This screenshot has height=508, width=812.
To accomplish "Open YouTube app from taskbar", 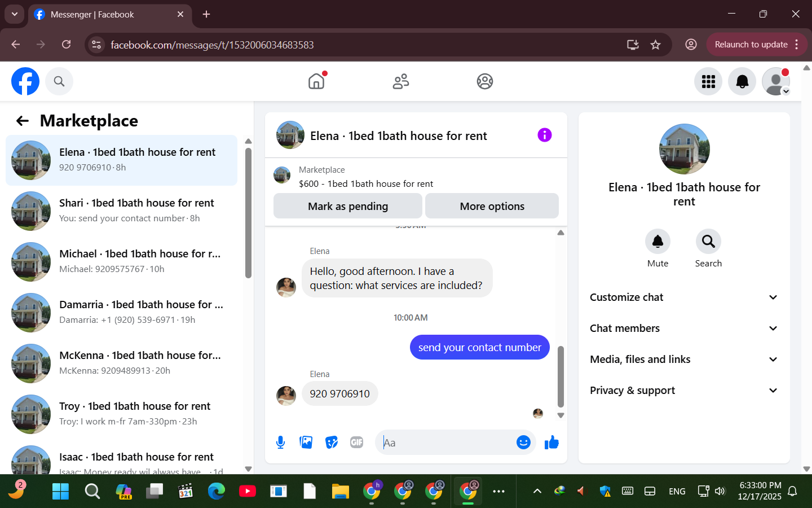I will pyautogui.click(x=247, y=491).
